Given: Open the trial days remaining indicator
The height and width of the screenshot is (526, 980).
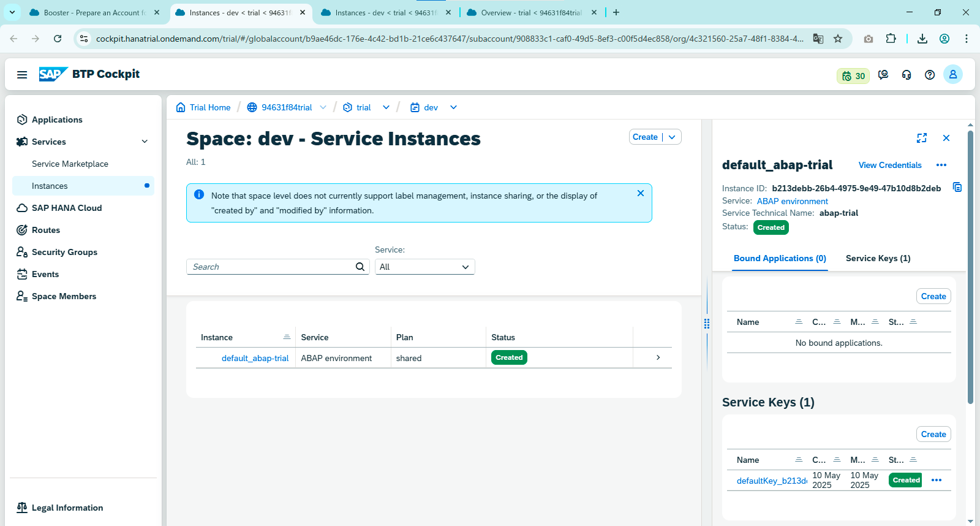Looking at the screenshot, I should pos(853,76).
